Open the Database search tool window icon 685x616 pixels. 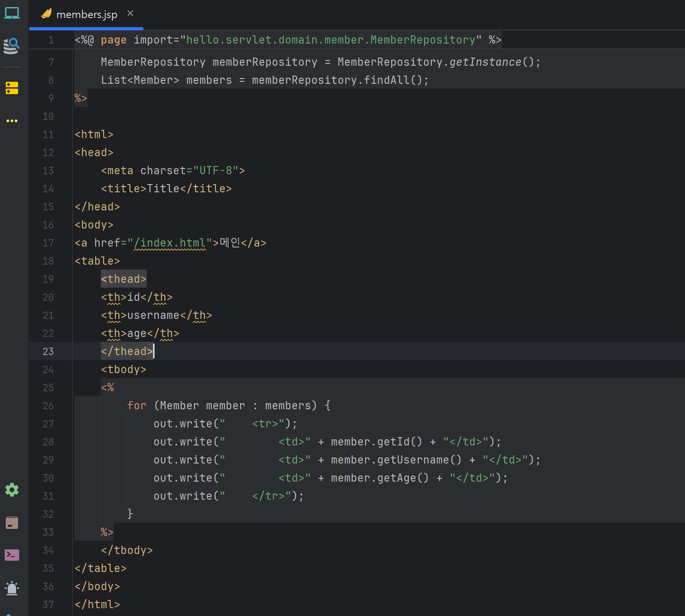[x=12, y=46]
